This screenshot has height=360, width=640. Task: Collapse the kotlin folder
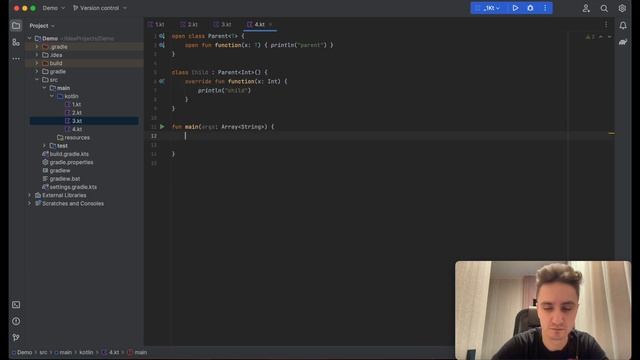(x=52, y=96)
